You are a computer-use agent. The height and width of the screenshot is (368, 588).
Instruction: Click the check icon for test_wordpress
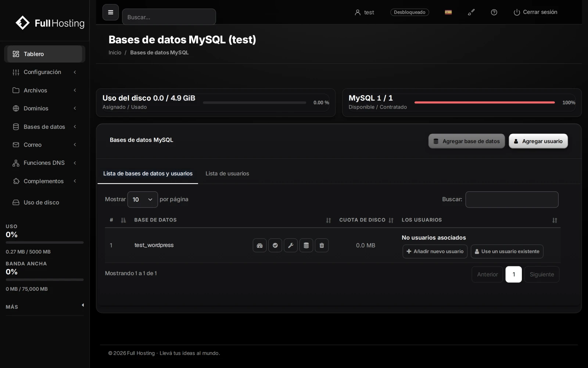pos(275,245)
